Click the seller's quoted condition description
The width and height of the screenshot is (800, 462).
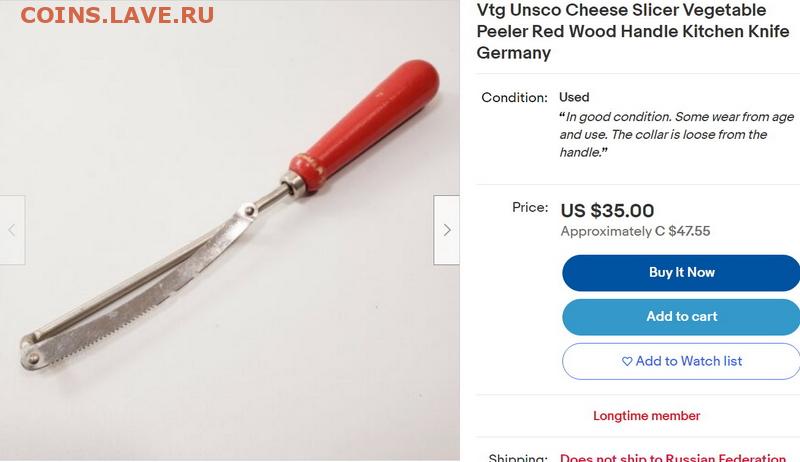(x=677, y=135)
